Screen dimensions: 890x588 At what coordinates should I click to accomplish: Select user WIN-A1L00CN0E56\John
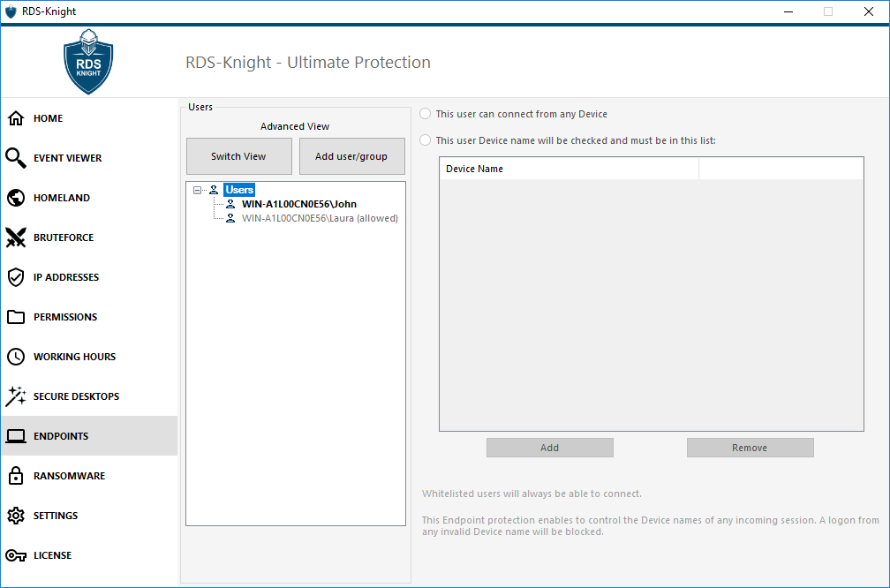pyautogui.click(x=299, y=204)
